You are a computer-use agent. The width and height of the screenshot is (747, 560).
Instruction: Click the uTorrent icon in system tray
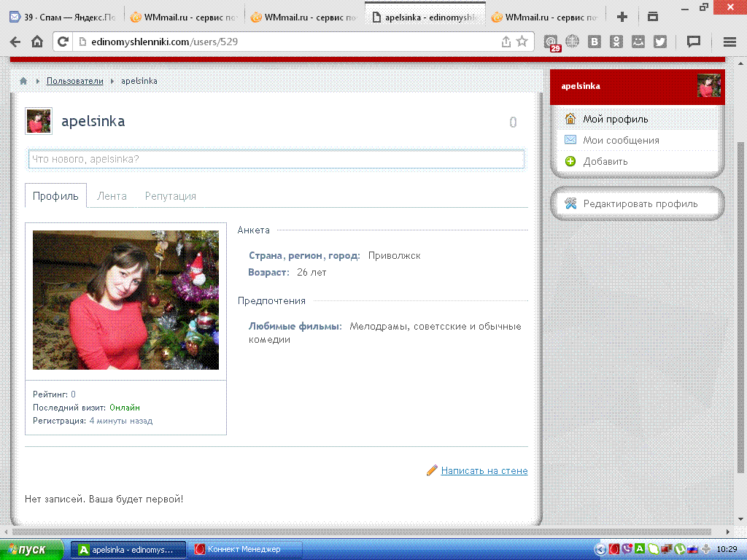(680, 549)
